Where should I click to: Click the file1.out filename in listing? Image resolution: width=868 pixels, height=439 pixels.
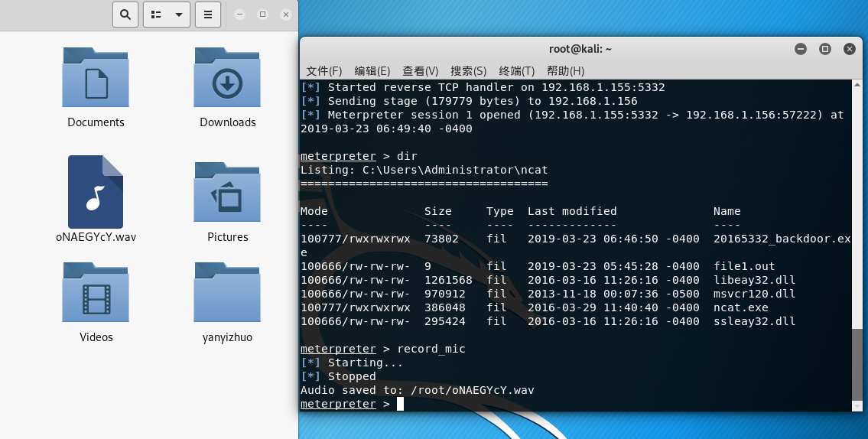pyautogui.click(x=744, y=266)
